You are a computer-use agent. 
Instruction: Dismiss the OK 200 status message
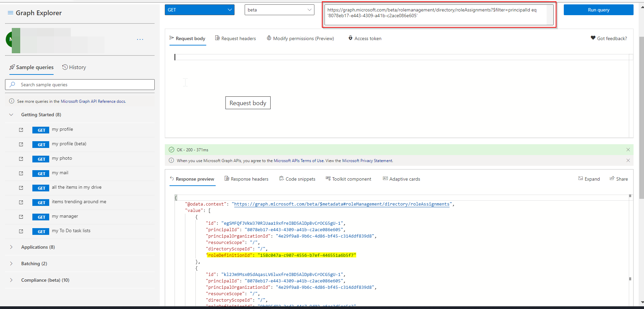tap(628, 150)
